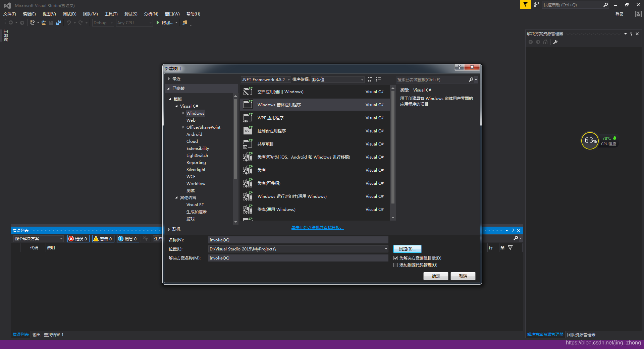Click the project name input field
Screen dimensions: 644x349
click(x=298, y=240)
